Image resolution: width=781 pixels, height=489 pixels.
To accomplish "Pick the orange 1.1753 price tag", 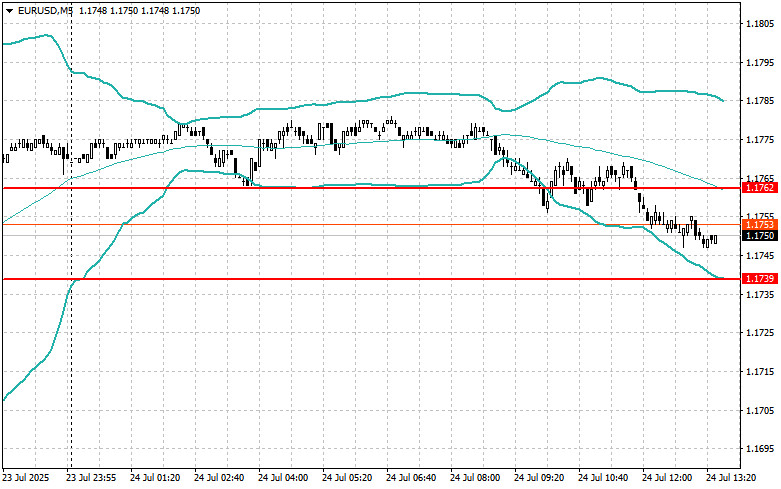I will pyautogui.click(x=759, y=225).
